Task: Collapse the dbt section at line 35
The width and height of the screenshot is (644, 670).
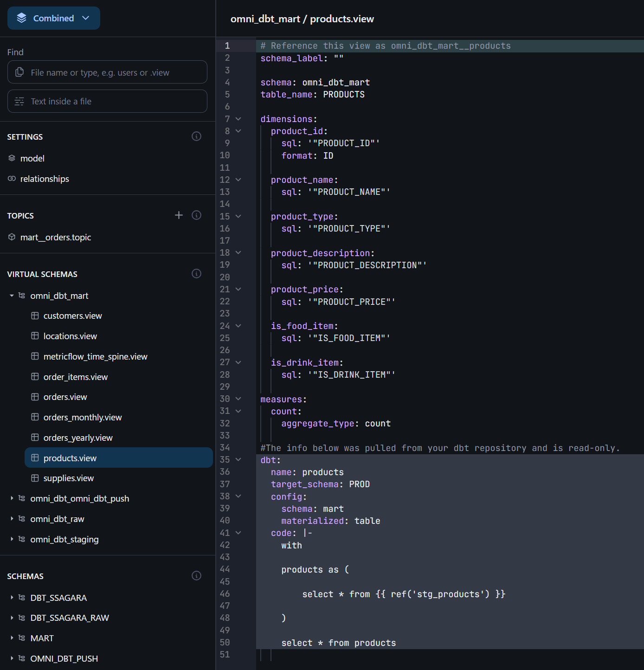Action: (238, 460)
